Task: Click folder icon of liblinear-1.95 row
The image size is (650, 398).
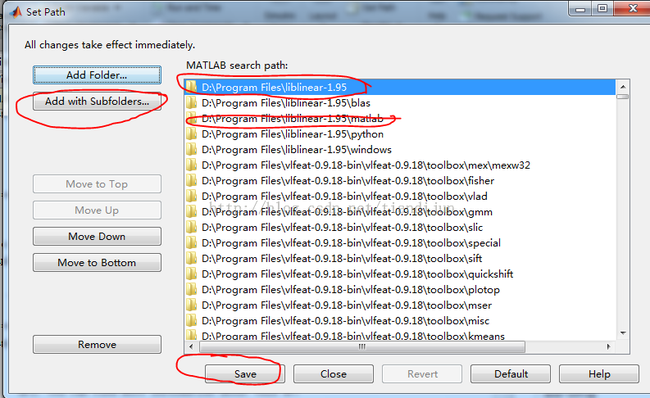Action: click(192, 87)
